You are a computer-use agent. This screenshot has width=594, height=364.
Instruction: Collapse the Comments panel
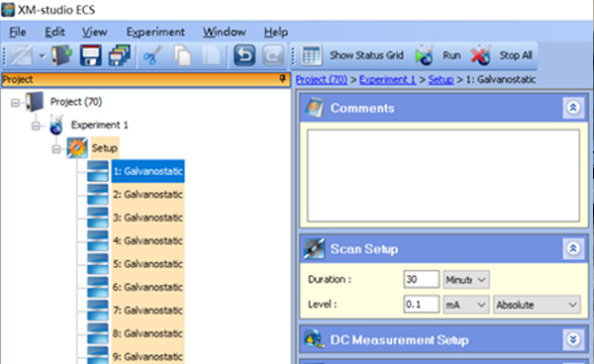click(x=573, y=108)
